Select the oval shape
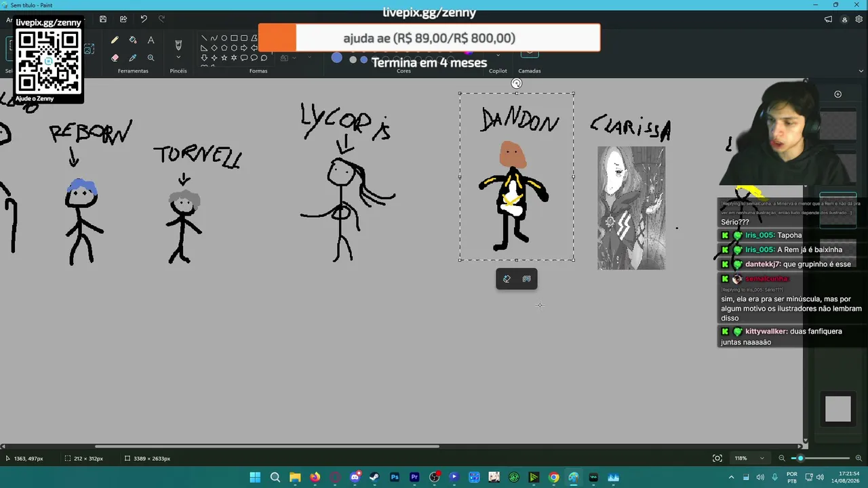The width and height of the screenshot is (868, 488). [x=224, y=38]
